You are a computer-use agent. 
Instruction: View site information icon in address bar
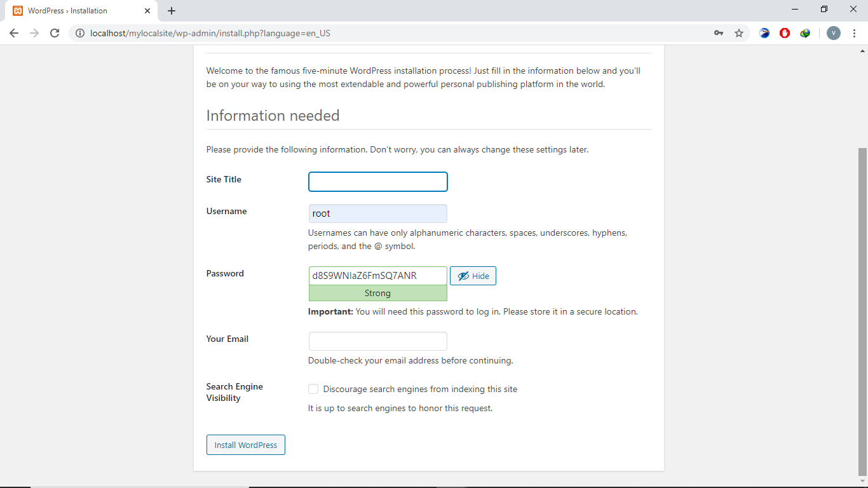point(80,33)
